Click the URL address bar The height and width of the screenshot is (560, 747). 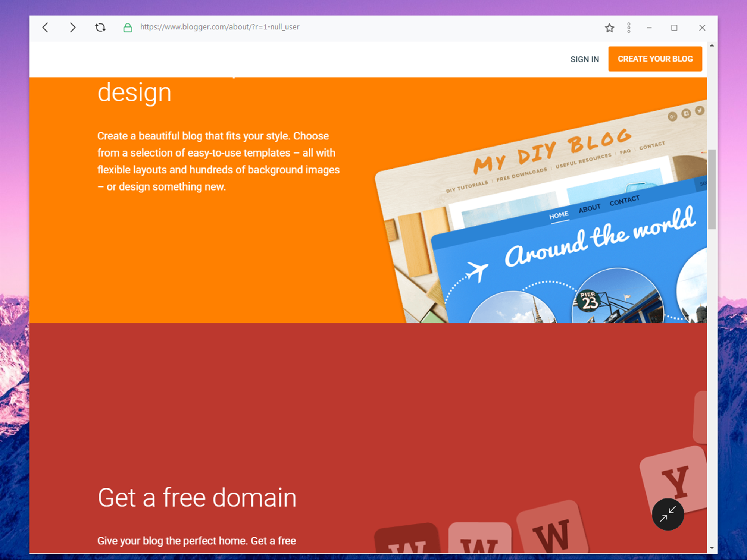(x=219, y=27)
